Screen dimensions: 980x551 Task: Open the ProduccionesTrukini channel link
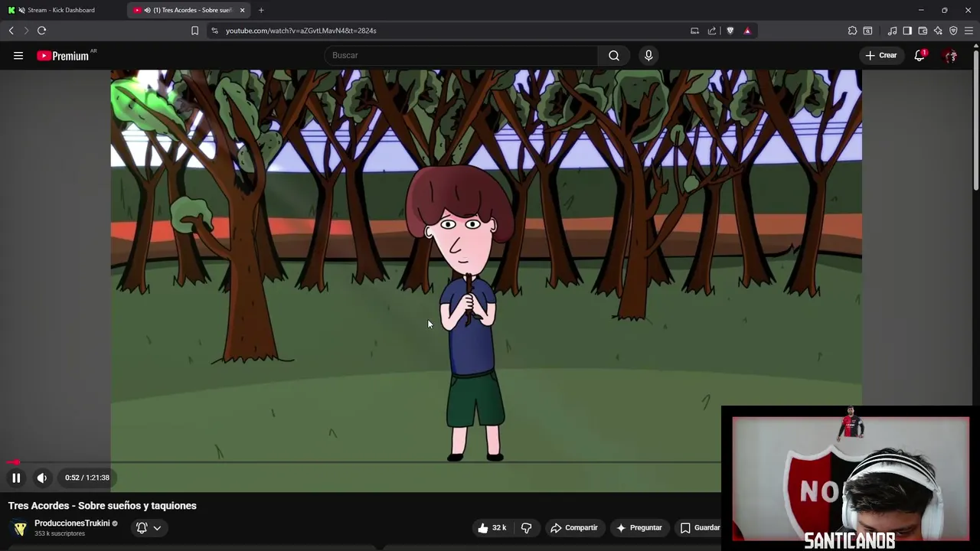click(72, 523)
